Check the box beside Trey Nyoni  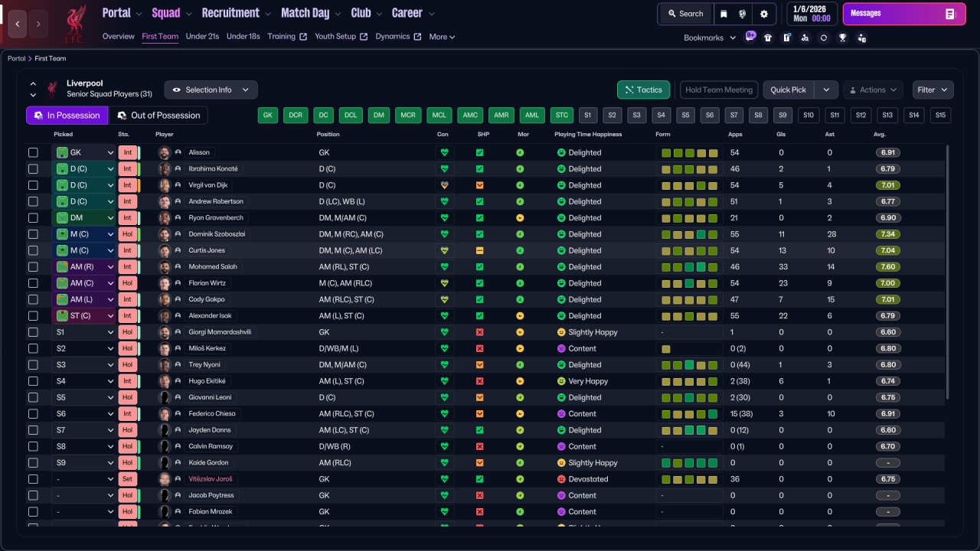(33, 365)
